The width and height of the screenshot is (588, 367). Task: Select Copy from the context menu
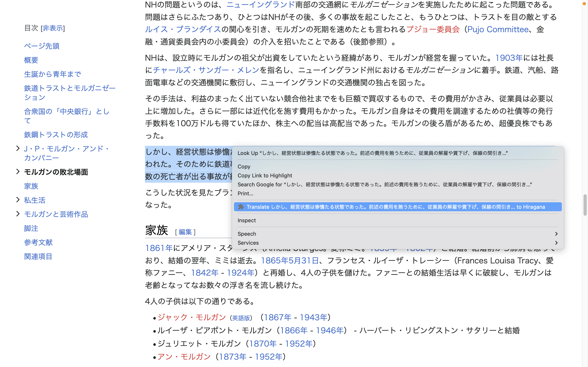tap(244, 167)
